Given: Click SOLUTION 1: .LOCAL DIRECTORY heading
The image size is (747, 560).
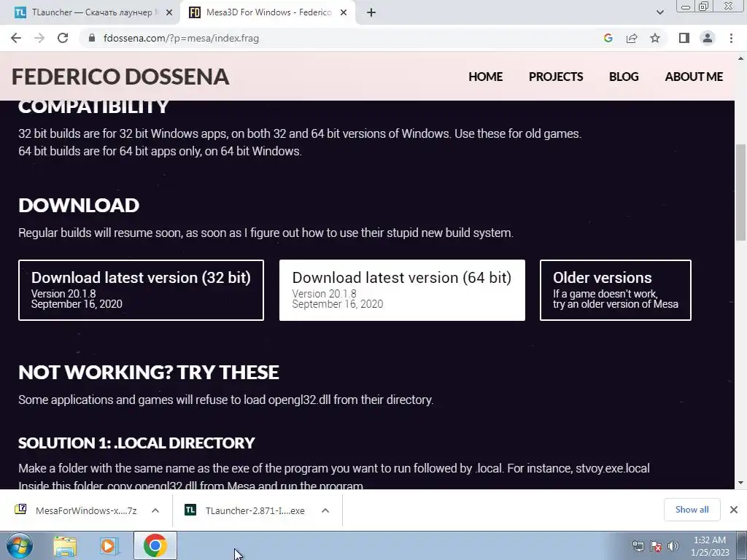Looking at the screenshot, I should pos(136,443).
